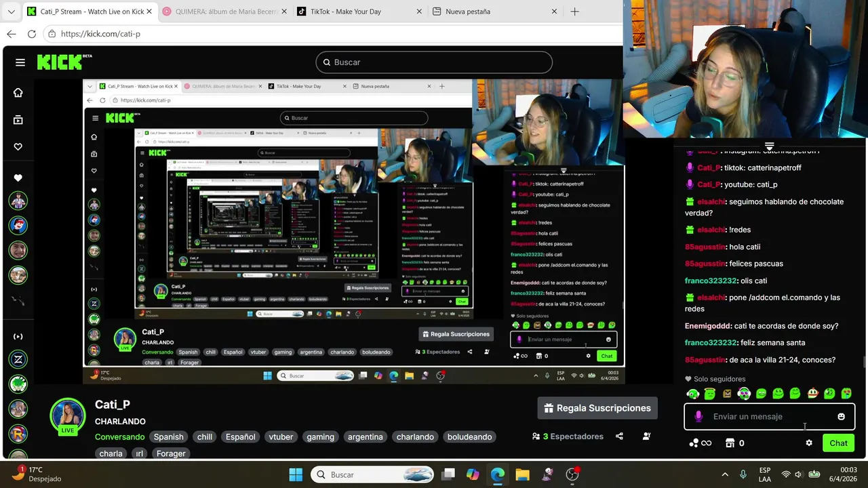Open the Kick sidebar hamburger menu
The width and height of the screenshot is (868, 488).
pyautogui.click(x=20, y=62)
